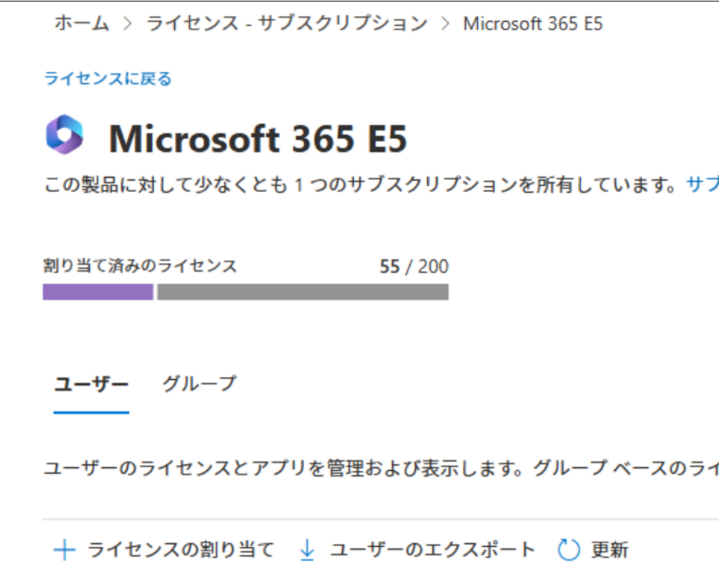Open ライセンス - サブスクリプション breadcrumb
The width and height of the screenshot is (719, 588).
(286, 24)
